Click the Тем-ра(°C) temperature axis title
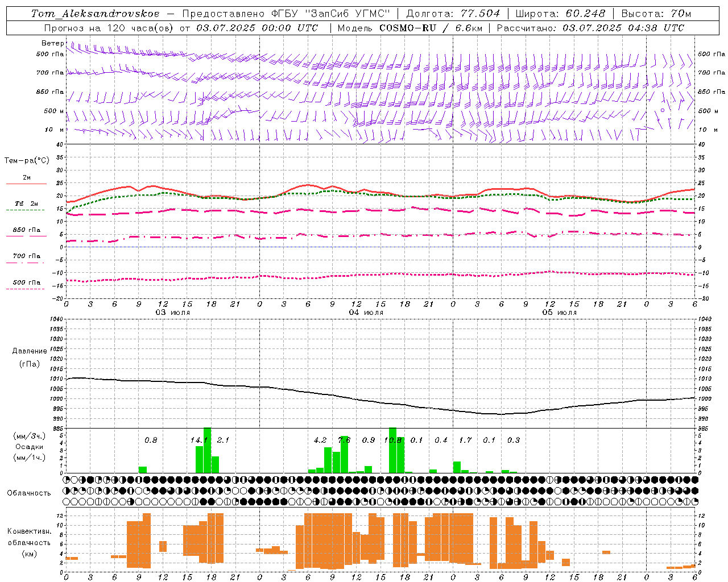This screenshot has width=728, height=582. click(27, 161)
